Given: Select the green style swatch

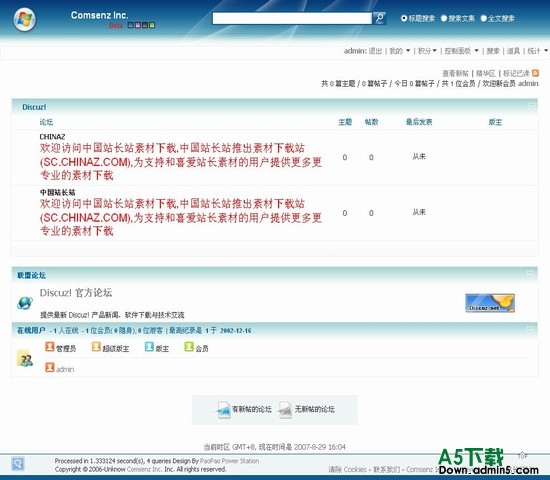Looking at the screenshot, I should click(152, 25).
